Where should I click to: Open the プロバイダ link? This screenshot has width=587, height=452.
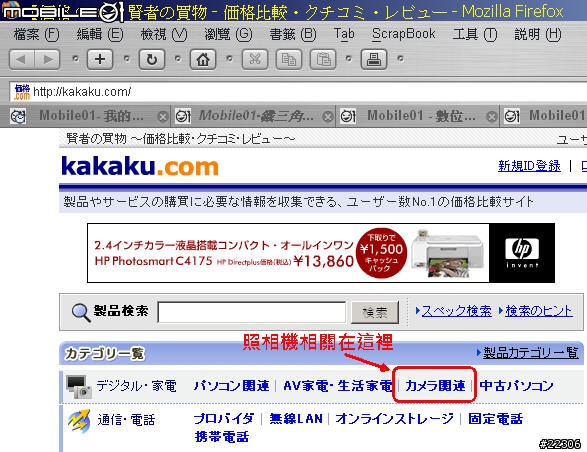pyautogui.click(x=224, y=419)
